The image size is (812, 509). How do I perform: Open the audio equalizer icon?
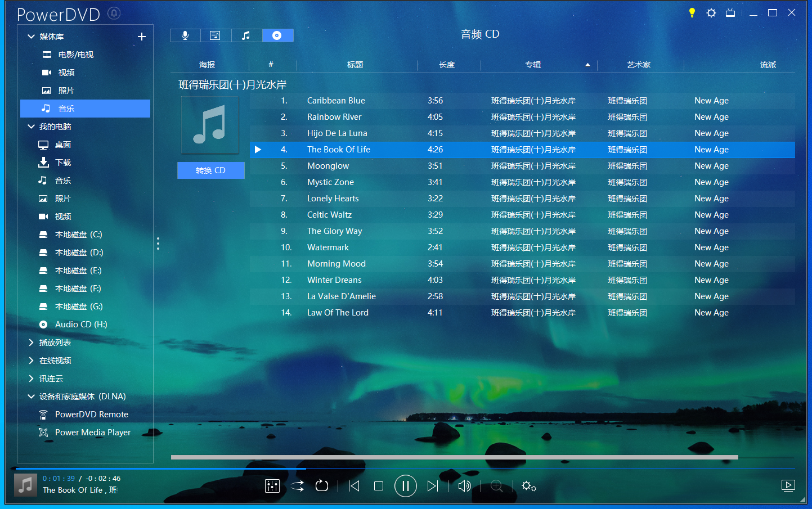(x=272, y=486)
